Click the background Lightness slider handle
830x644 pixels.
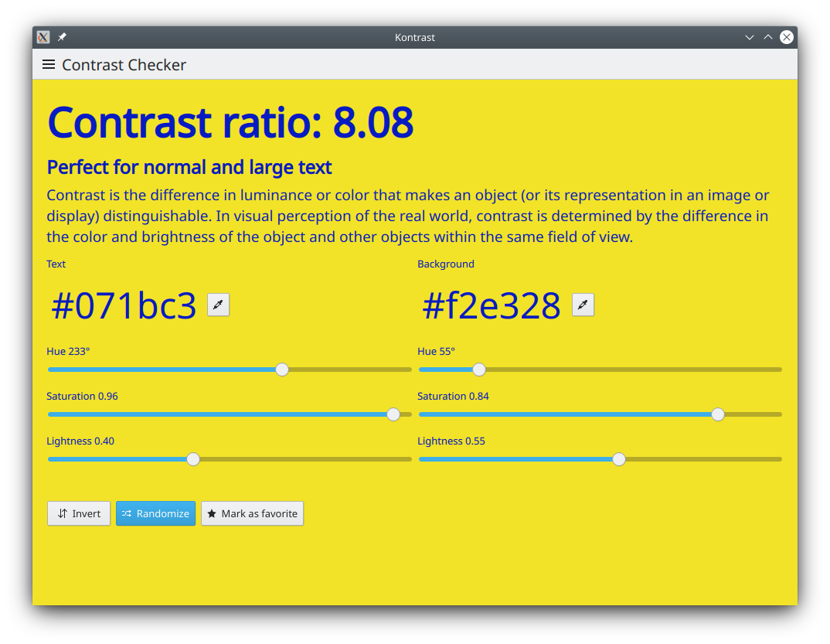[619, 459]
